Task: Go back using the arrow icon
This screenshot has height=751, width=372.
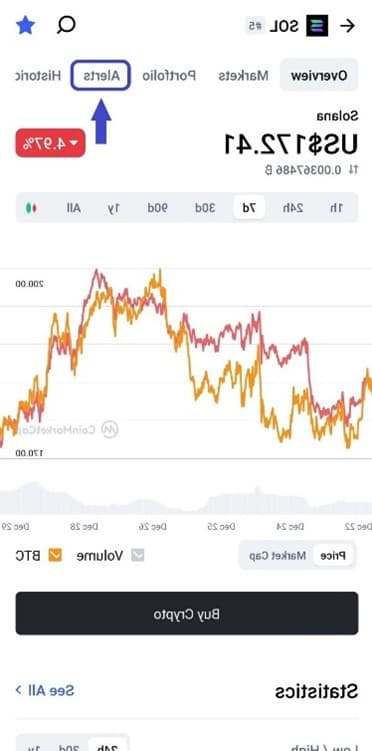Action: pyautogui.click(x=347, y=26)
